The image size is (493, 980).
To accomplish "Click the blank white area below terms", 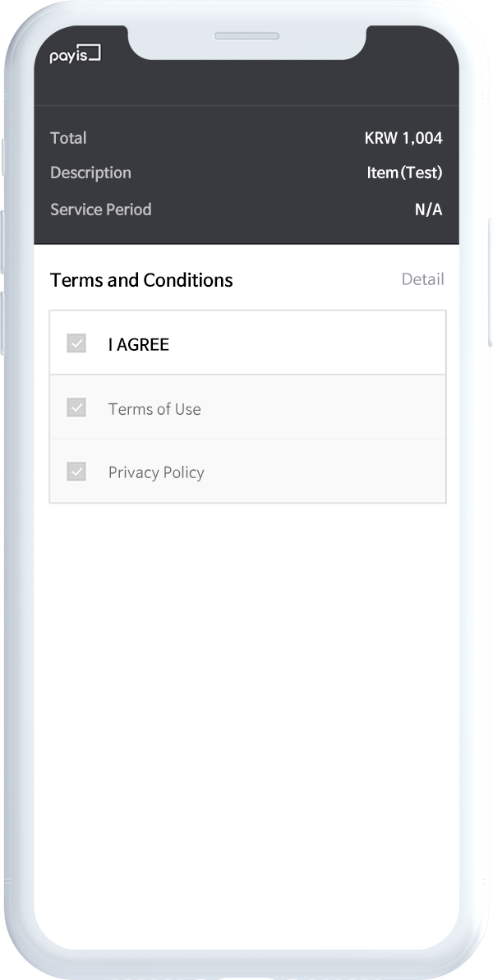I will (x=246, y=719).
